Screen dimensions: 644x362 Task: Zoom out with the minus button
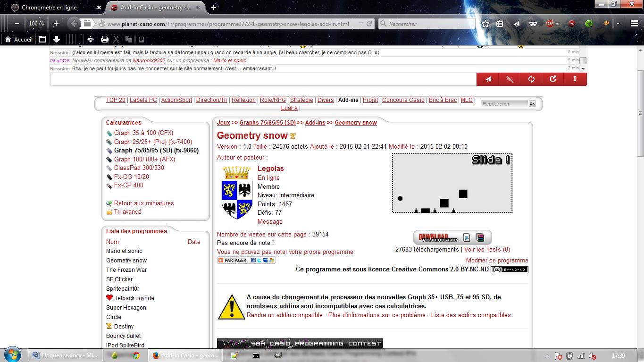point(17,24)
